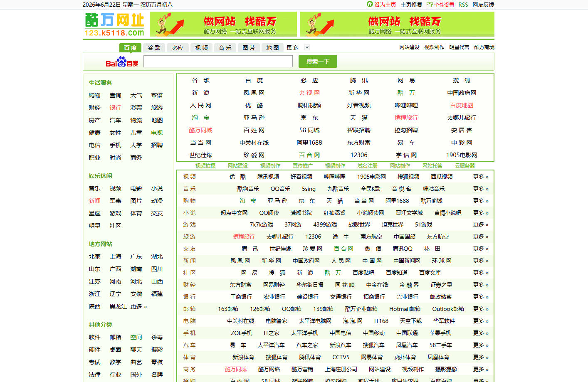588x382 pixels.
Task: Open 空间 under 其他分类
Action: tap(136, 337)
